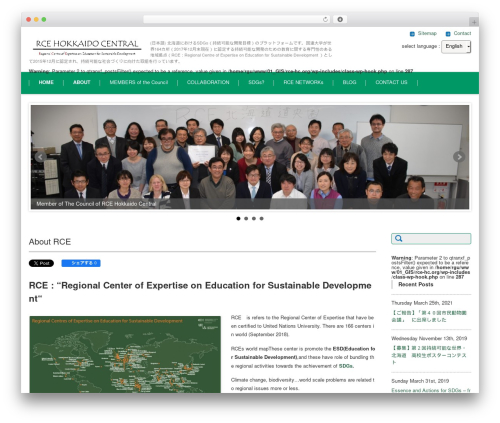
Task: Open the HOME menu item
Action: pos(46,82)
